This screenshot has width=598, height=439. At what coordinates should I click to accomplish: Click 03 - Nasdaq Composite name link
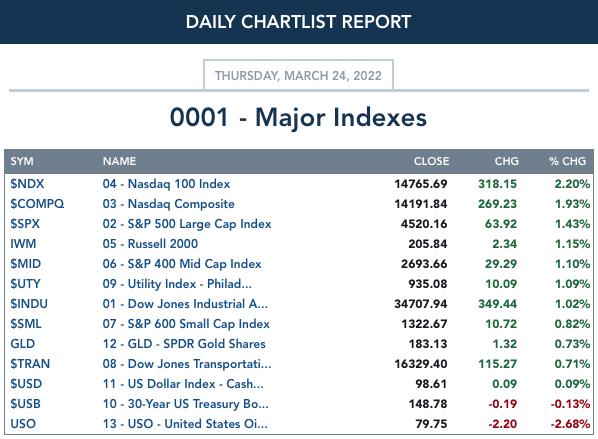pos(169,204)
